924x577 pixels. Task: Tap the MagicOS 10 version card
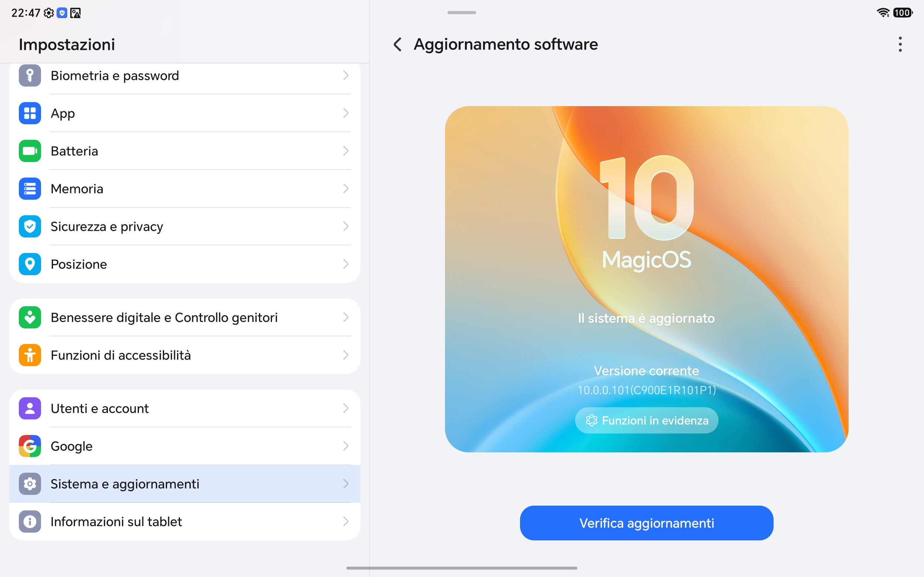coord(646,279)
